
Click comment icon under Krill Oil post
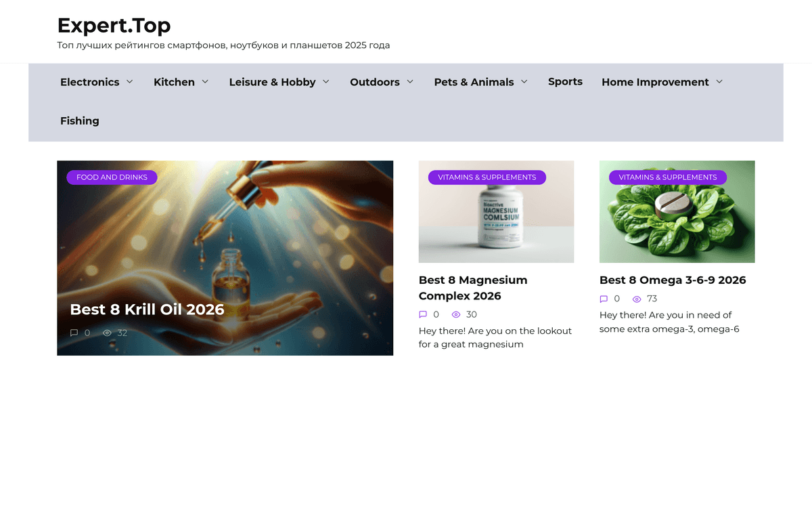tap(74, 333)
